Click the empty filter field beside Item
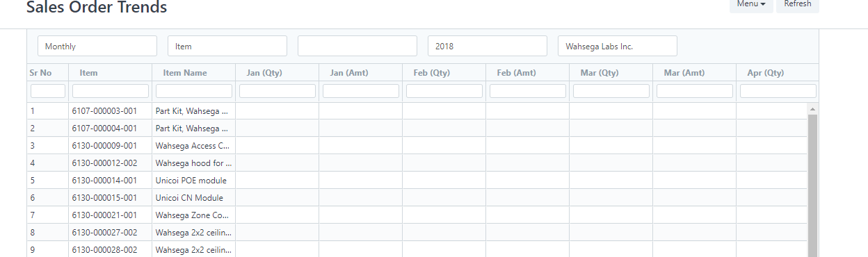 pos(357,46)
